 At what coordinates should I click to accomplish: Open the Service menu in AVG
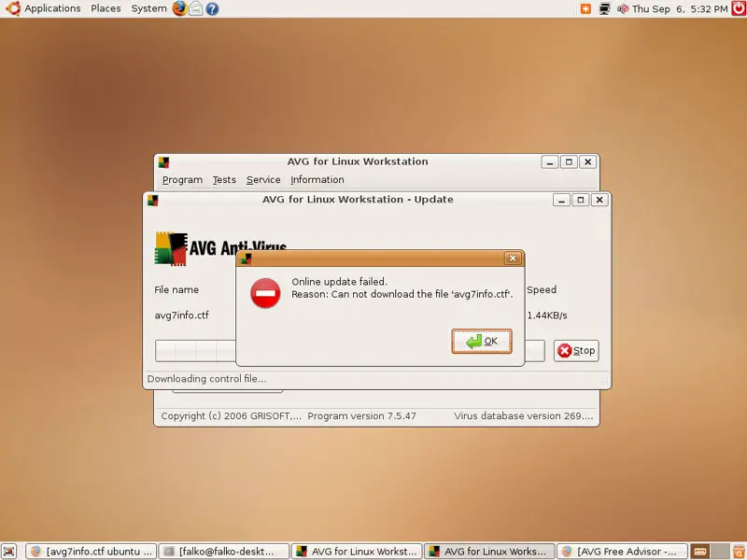coord(263,179)
